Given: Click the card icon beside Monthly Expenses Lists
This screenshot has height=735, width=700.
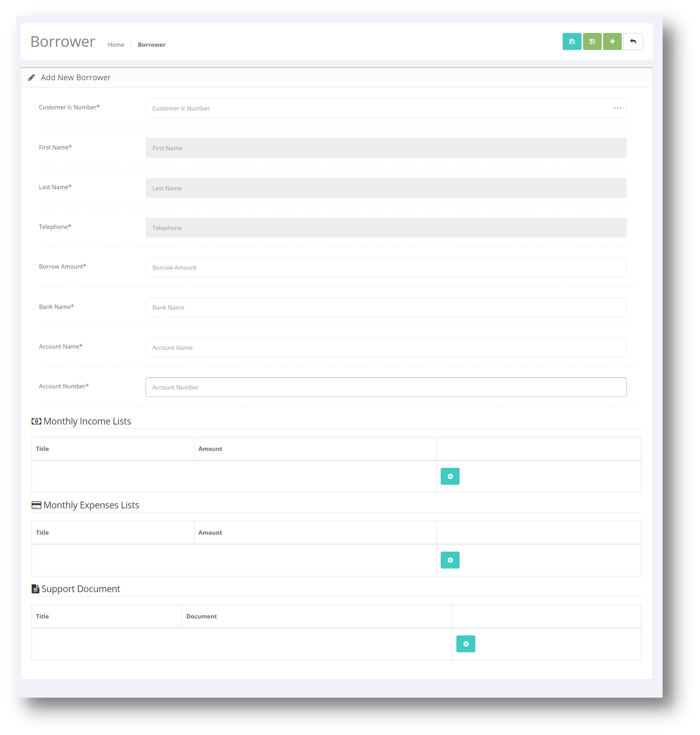Looking at the screenshot, I should click(36, 505).
